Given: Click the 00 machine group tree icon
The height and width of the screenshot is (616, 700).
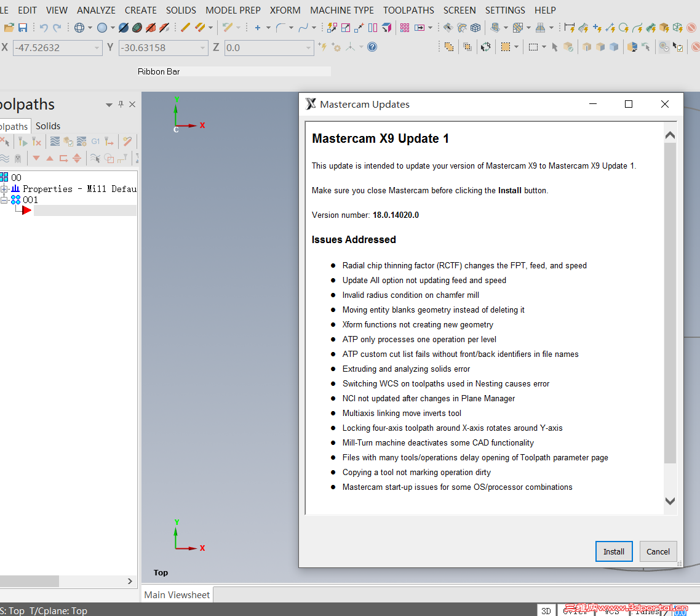Looking at the screenshot, I should [x=4, y=177].
